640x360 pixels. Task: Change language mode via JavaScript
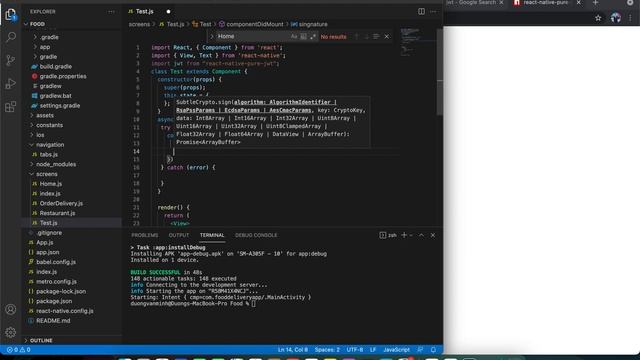[396, 350]
